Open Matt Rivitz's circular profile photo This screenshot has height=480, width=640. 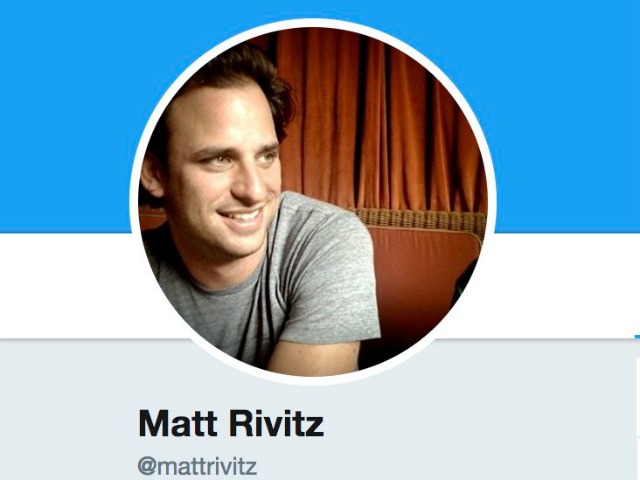[x=313, y=202]
